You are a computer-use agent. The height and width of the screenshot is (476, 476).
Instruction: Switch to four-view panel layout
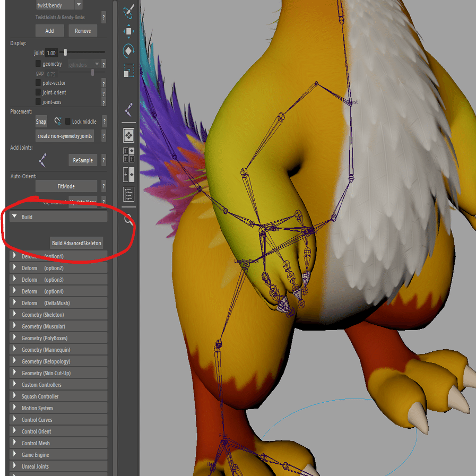129,155
